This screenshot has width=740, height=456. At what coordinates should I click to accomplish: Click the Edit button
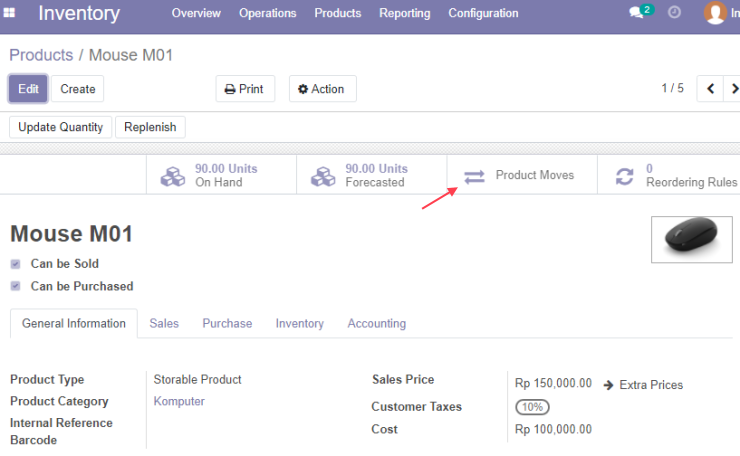pyautogui.click(x=28, y=89)
